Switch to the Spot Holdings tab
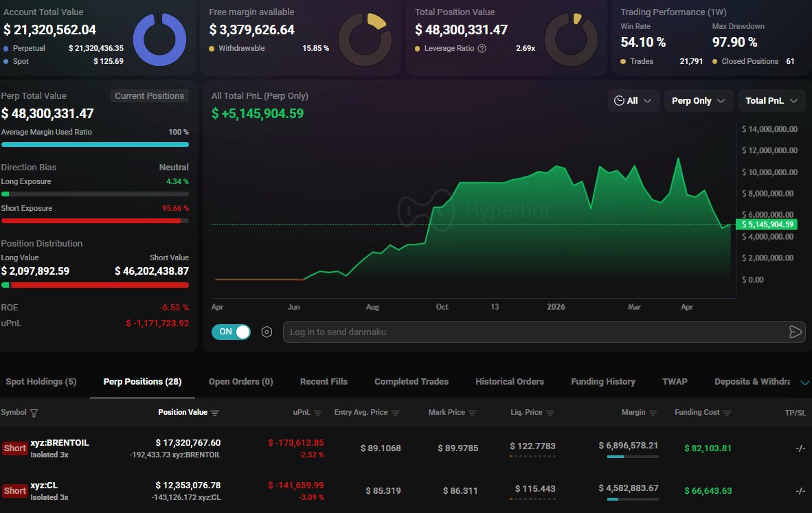The height and width of the screenshot is (513, 812). tap(41, 382)
